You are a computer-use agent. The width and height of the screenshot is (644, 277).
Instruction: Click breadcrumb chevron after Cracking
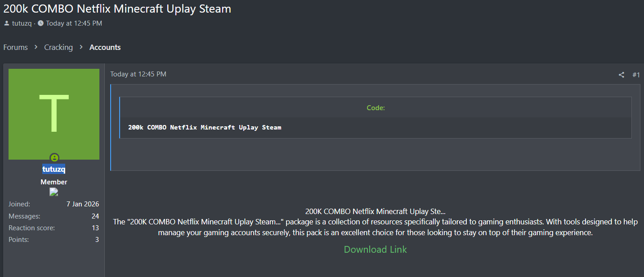point(81,47)
